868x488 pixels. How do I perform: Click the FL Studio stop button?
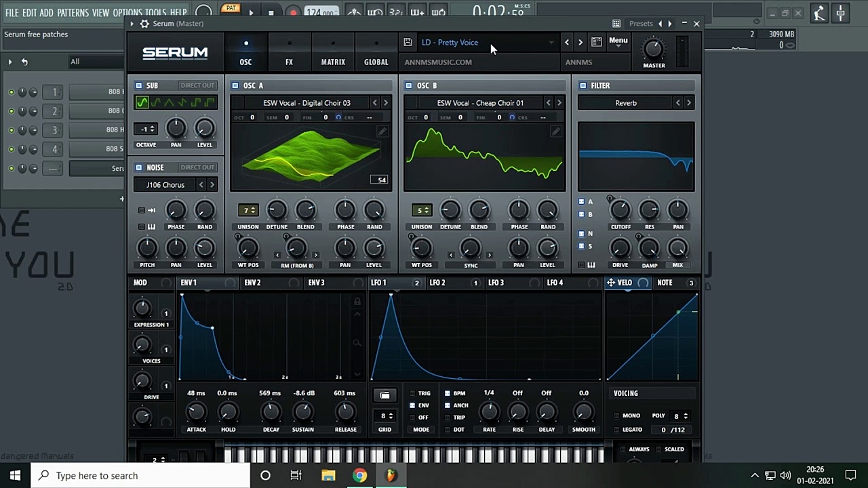[271, 12]
